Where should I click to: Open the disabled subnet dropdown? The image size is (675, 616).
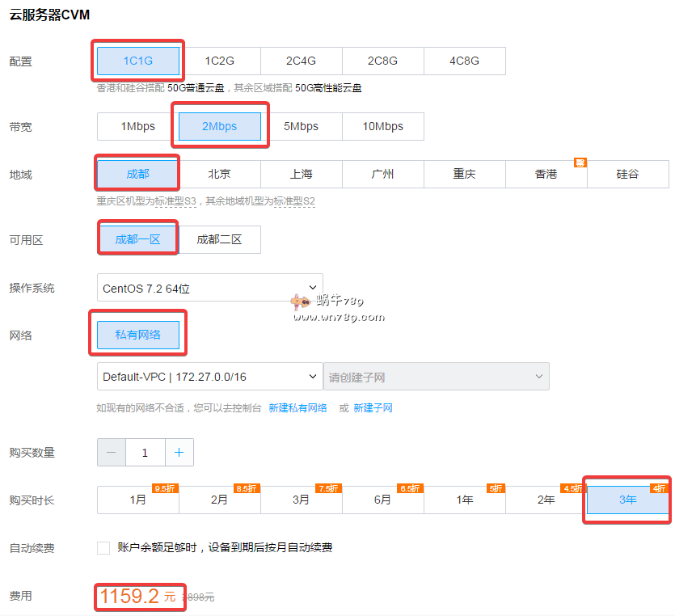click(436, 377)
